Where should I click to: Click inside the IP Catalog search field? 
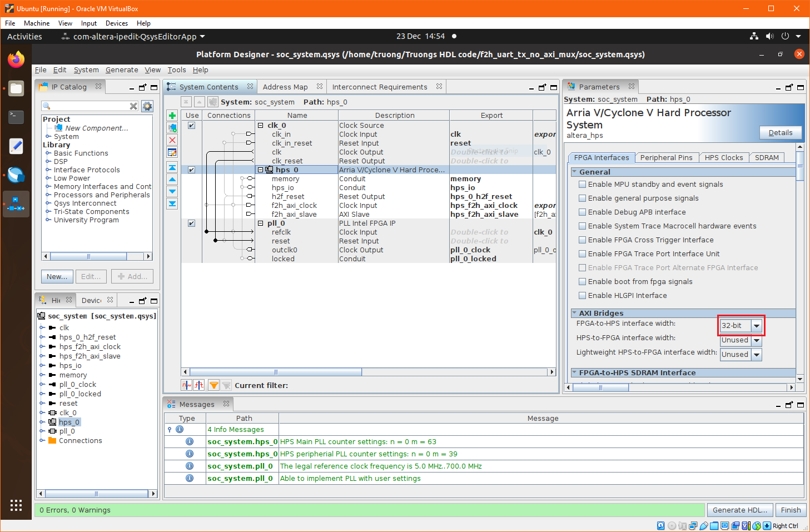(89, 105)
